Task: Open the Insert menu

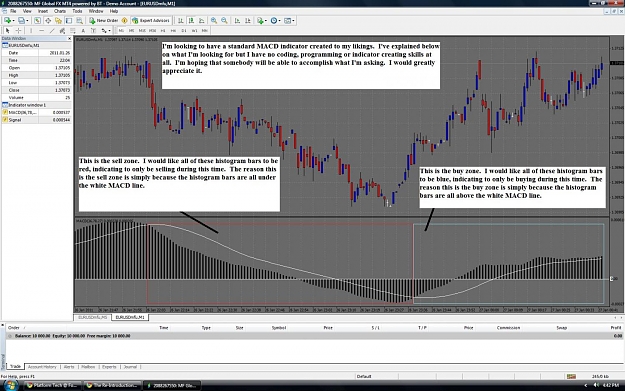Action: click(x=43, y=11)
